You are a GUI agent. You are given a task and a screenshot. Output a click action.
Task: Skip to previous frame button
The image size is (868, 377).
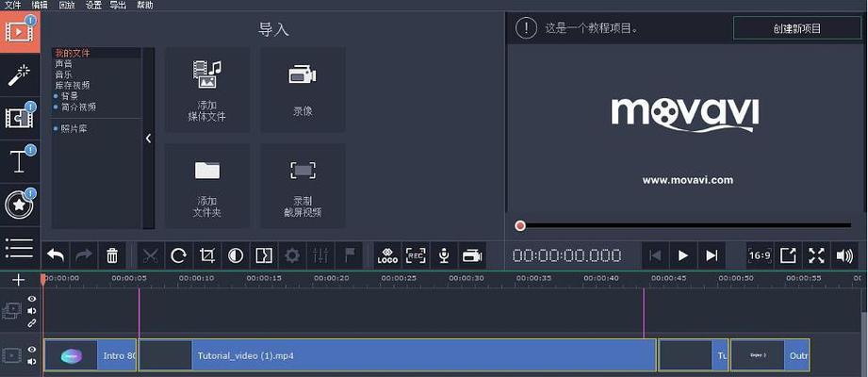(655, 255)
